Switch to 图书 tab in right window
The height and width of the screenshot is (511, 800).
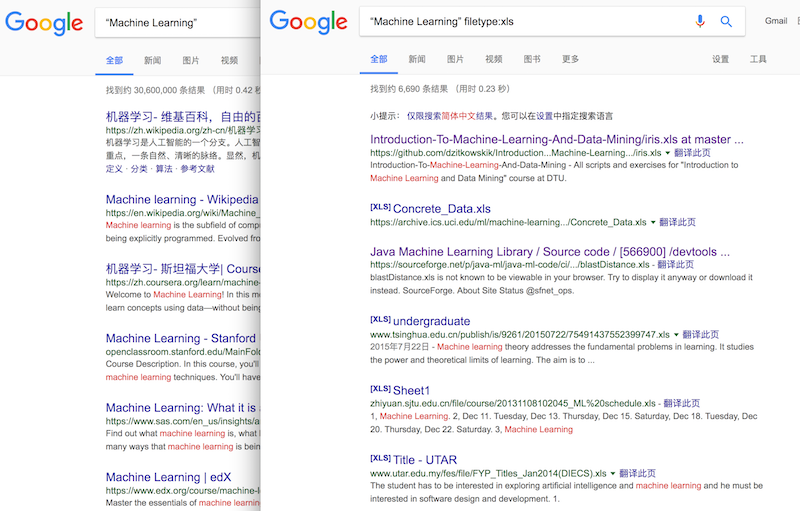pos(532,59)
